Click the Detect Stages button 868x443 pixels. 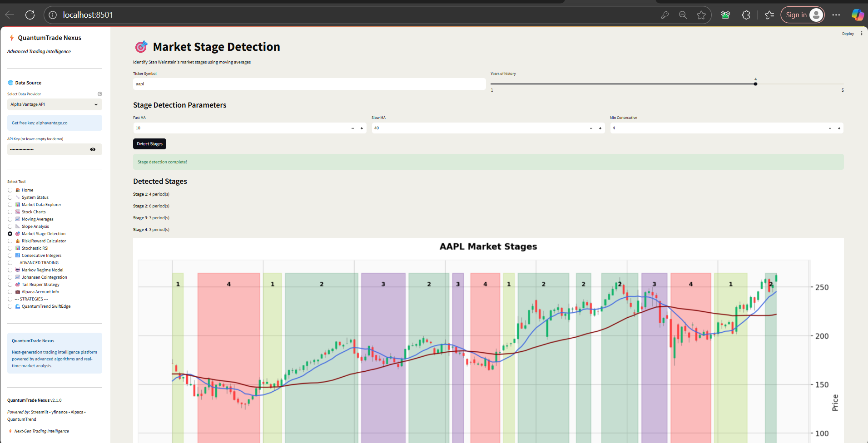coord(149,144)
